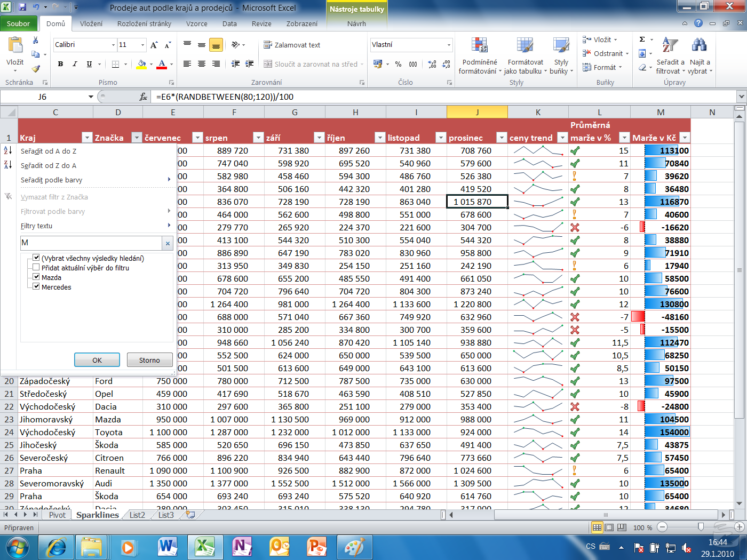Screen dimensions: 747x560
Task: Toggle middle vertical alignment
Action: (202, 45)
